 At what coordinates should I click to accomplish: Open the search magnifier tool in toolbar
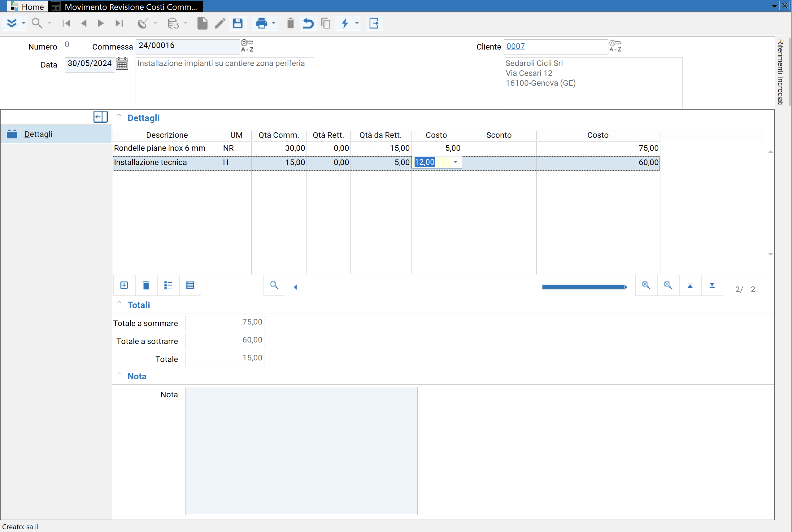37,23
